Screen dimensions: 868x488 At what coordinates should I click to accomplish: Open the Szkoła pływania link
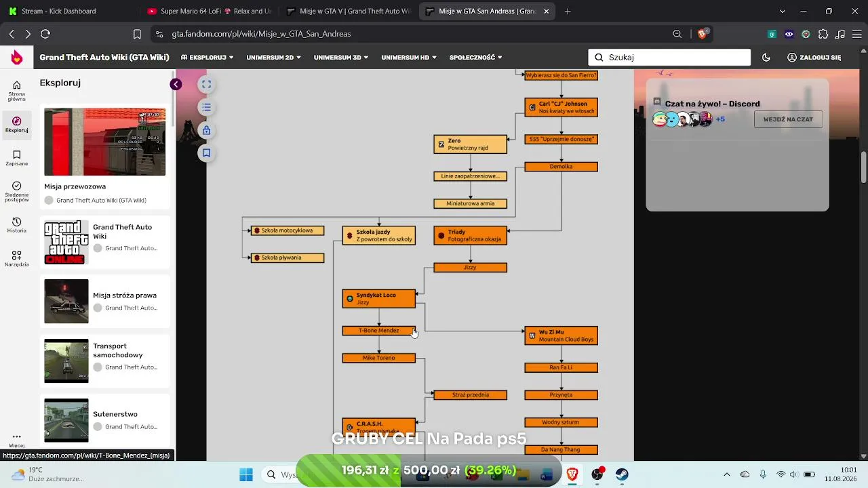(288, 258)
